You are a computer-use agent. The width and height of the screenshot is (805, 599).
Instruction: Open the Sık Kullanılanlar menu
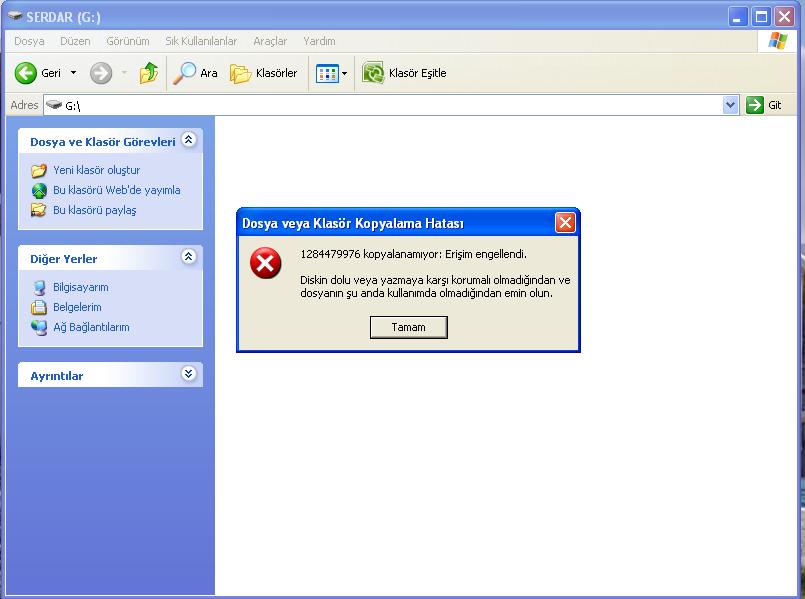pyautogui.click(x=201, y=41)
